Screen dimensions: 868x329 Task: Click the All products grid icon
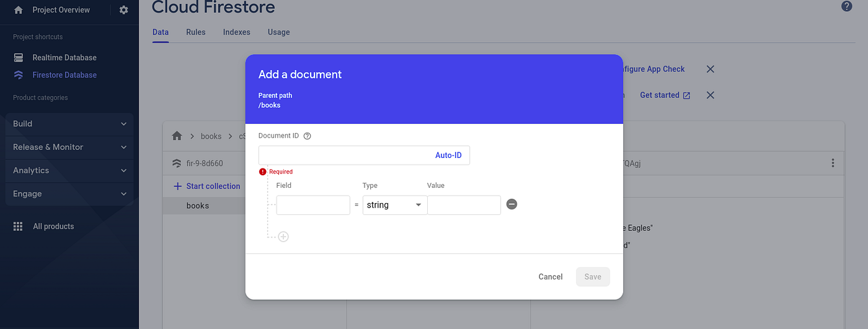(x=18, y=226)
